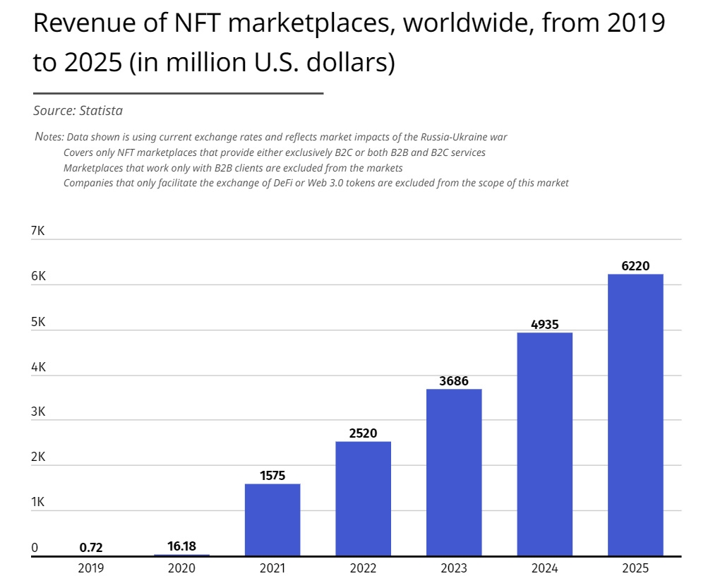Screen dimensions: 701x588
Task: Click the chart title text
Action: tap(349, 43)
